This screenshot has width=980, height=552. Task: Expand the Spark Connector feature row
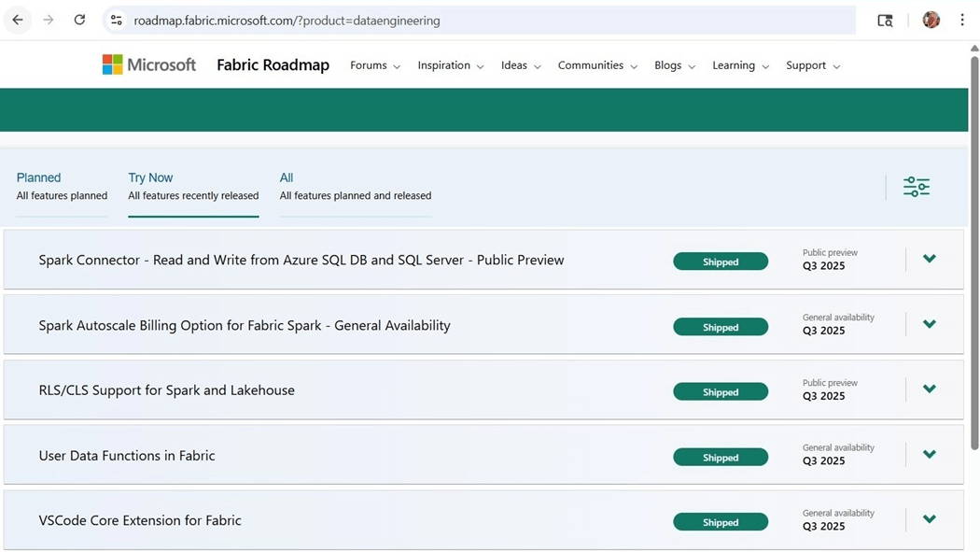tap(929, 259)
